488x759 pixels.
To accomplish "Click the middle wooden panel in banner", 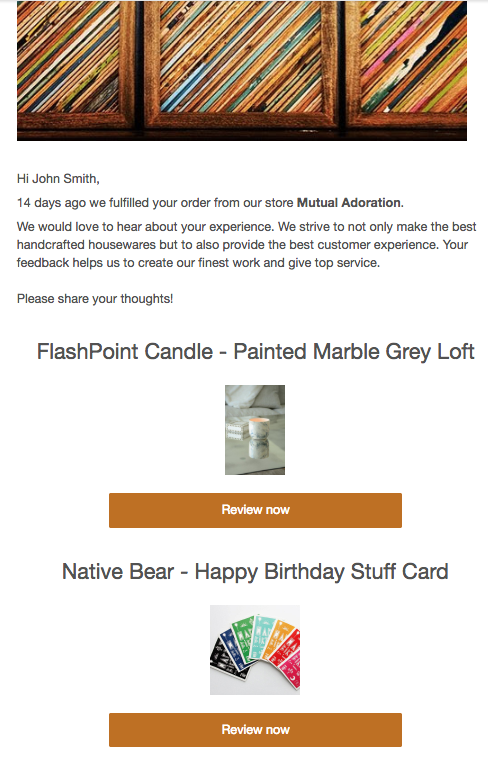I will [241, 63].
